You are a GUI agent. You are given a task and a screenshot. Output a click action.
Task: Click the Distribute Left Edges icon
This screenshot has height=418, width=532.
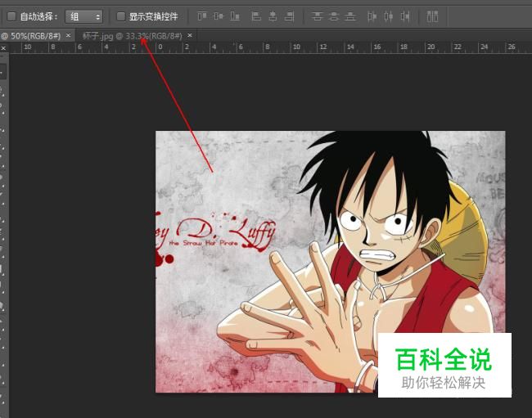pos(372,16)
